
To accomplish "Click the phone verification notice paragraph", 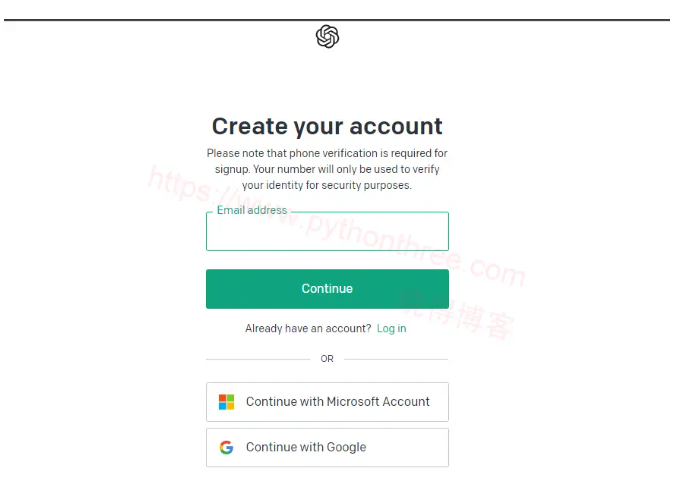I will [x=327, y=169].
